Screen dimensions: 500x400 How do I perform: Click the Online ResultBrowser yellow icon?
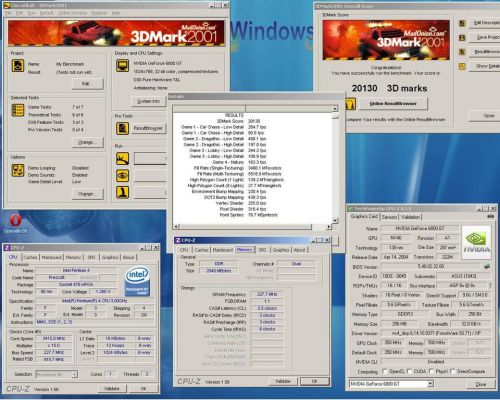pyautogui.click(x=351, y=104)
